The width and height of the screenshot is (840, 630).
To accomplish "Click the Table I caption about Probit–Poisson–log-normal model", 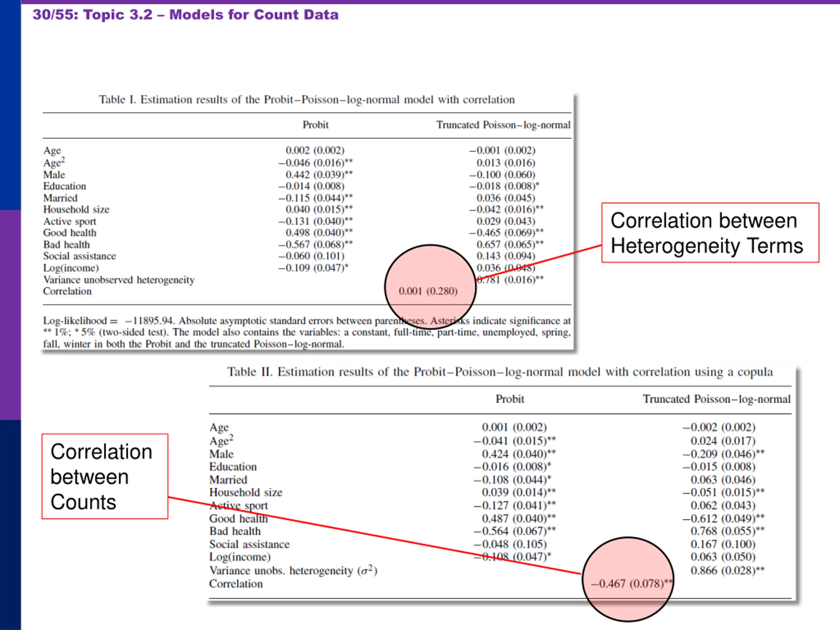I will coord(307,99).
